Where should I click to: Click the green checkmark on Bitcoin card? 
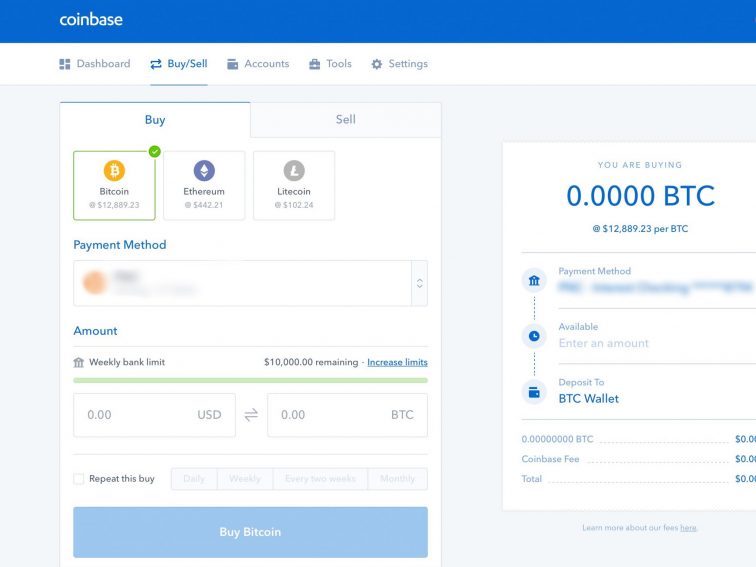154,151
